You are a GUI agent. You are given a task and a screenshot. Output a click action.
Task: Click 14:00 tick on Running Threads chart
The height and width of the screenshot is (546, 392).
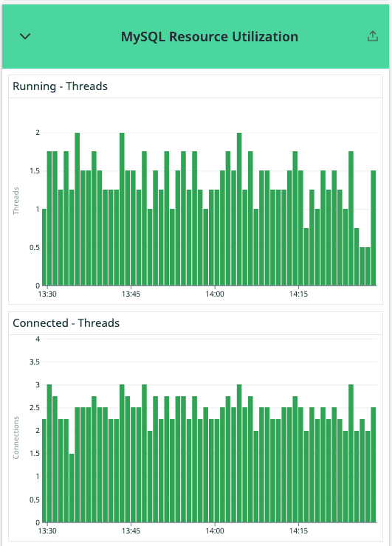(x=215, y=294)
